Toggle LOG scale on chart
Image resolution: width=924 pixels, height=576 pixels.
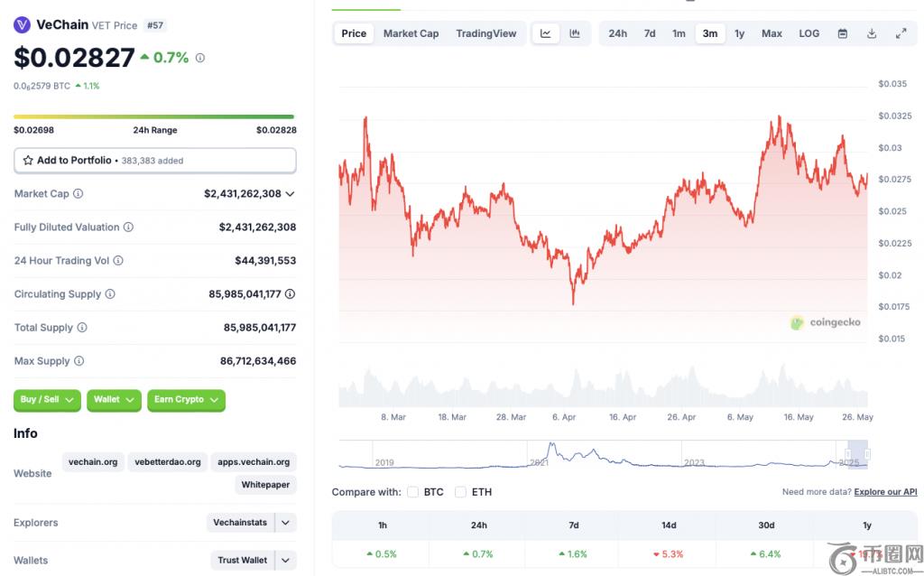(x=808, y=33)
